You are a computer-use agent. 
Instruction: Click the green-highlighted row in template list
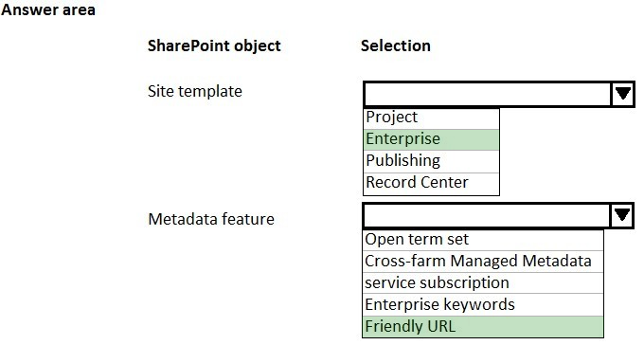tap(431, 139)
